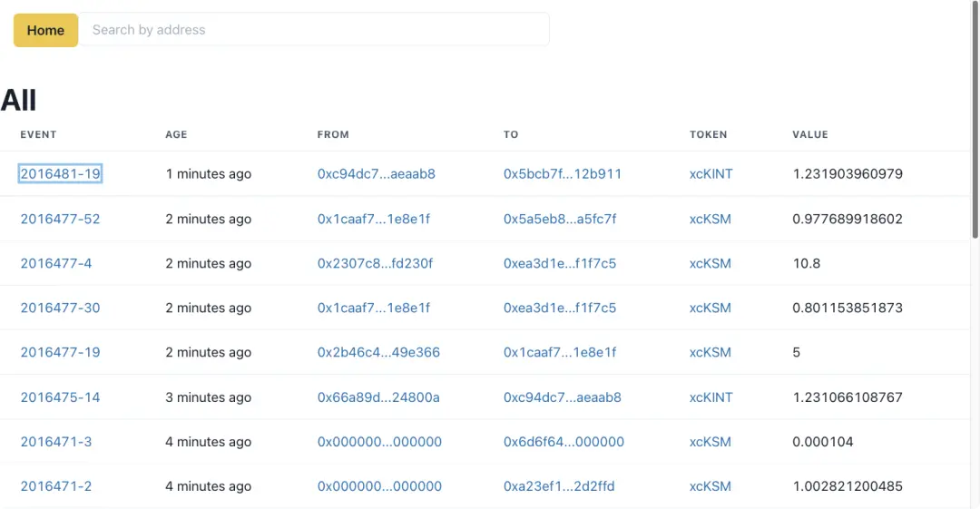Open event 2016471-2
This screenshot has height=509, width=980.
[x=56, y=486]
